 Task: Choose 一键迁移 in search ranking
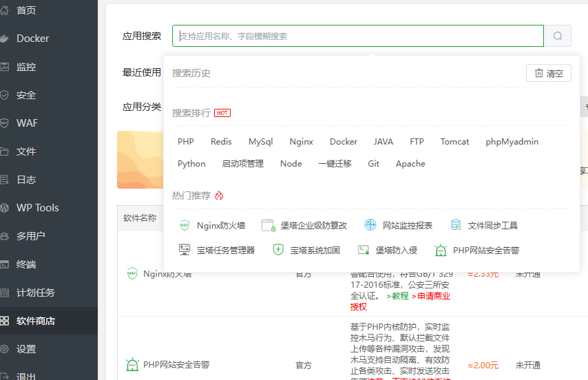tap(335, 164)
